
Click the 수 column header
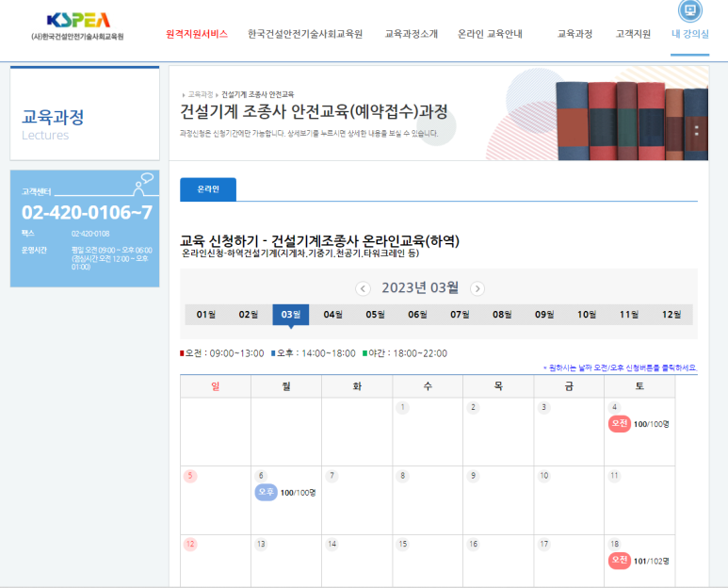(428, 386)
